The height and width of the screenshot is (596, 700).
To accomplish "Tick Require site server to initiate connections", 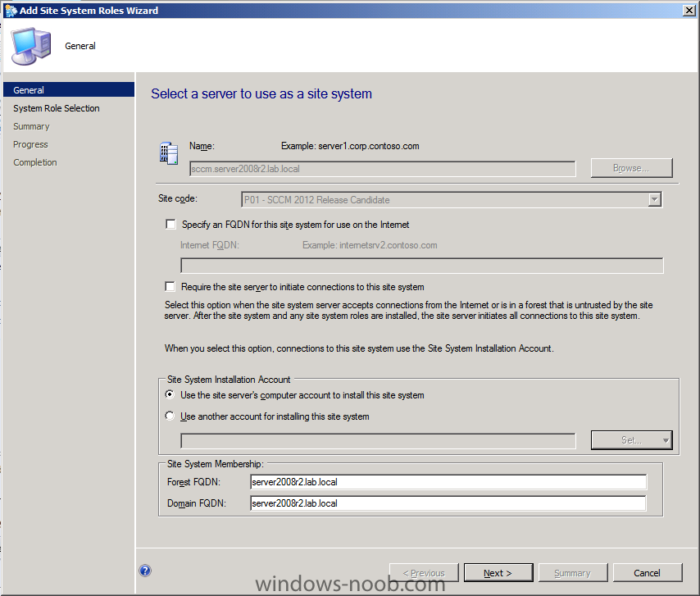I will [170, 287].
